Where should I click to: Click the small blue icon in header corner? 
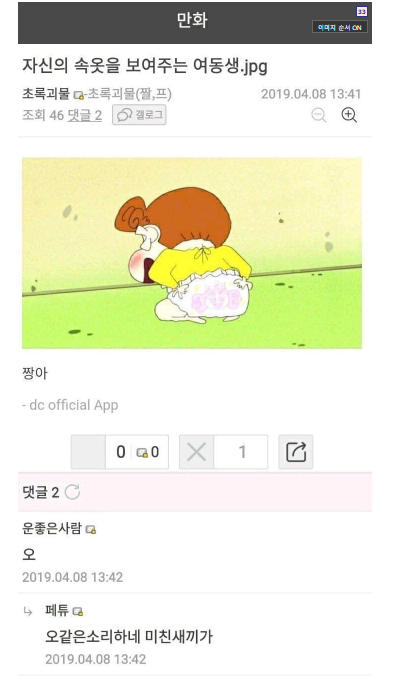click(x=361, y=11)
